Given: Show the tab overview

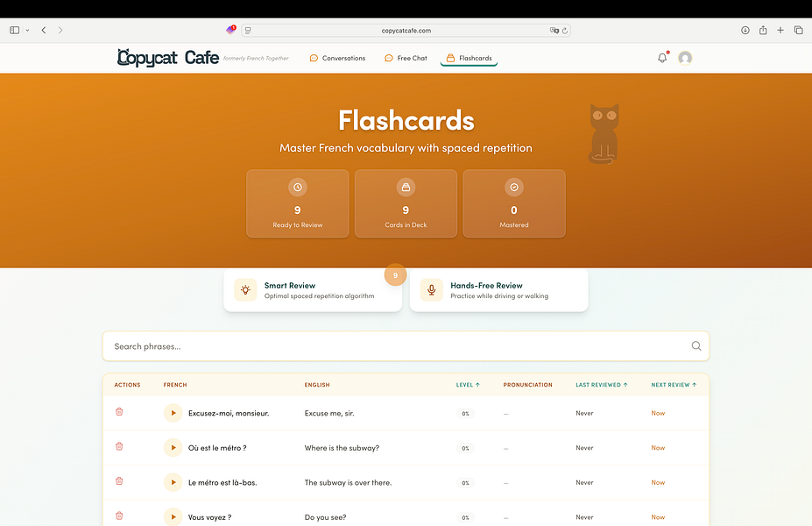Looking at the screenshot, I should [x=799, y=30].
